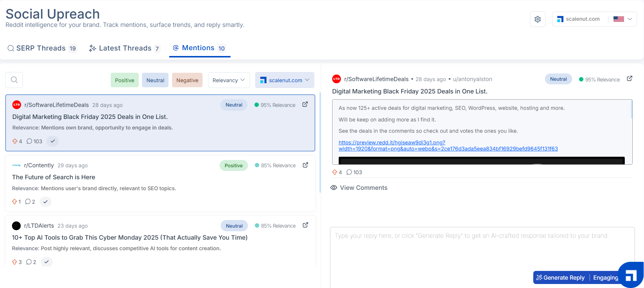
Task: Click View Comments
Action: tap(359, 188)
